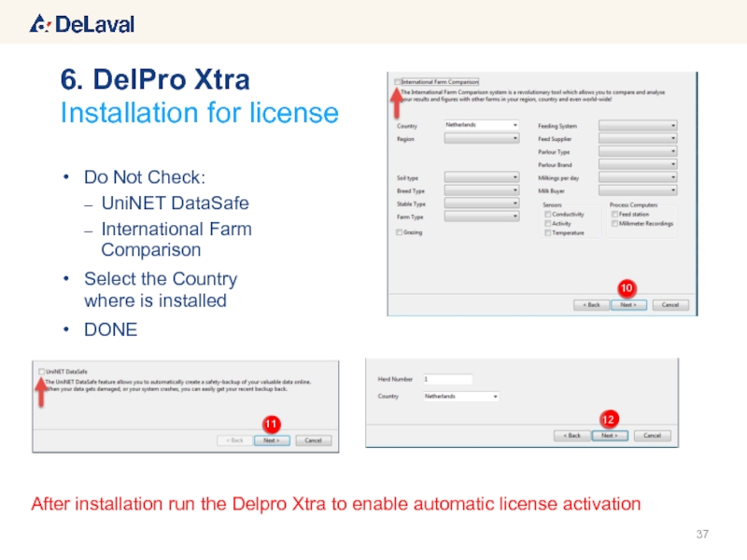Click the 'DONE' bullet text
Screen dimensions: 747x560
point(110,329)
